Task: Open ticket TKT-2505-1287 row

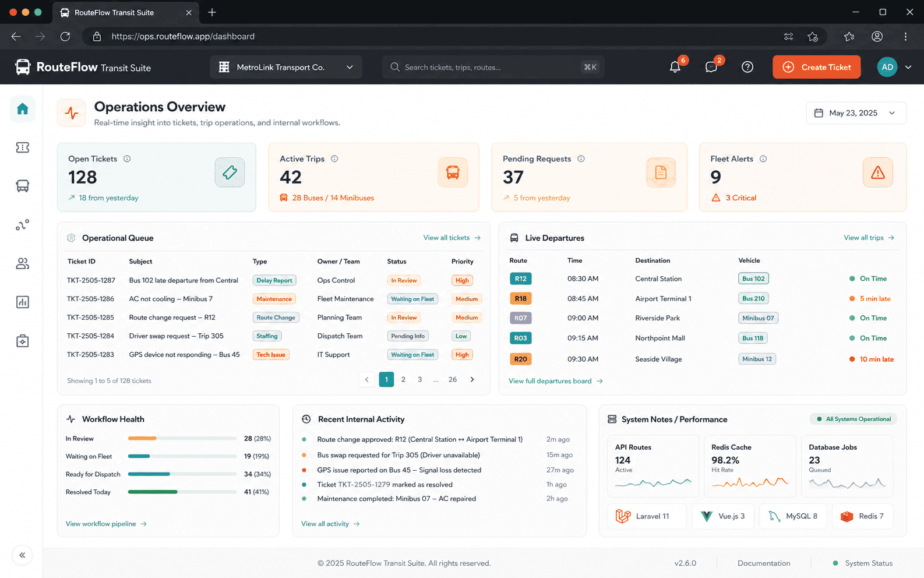Action: [x=274, y=280]
